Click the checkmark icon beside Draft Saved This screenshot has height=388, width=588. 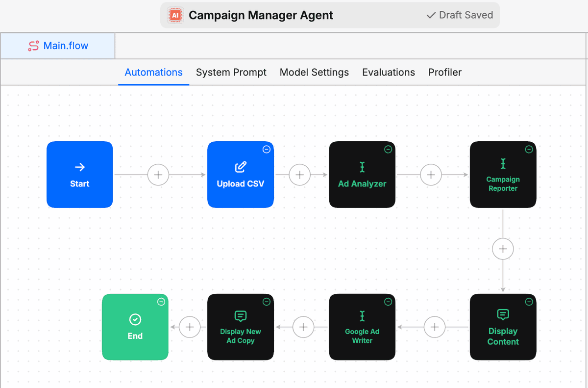coord(431,15)
